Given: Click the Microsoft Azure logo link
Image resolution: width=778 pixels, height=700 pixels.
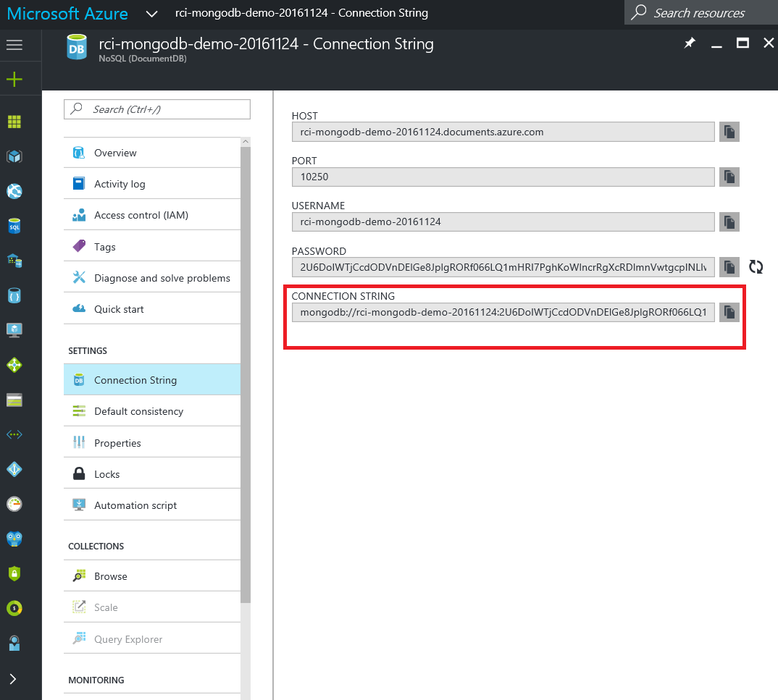Looking at the screenshot, I should coord(67,13).
